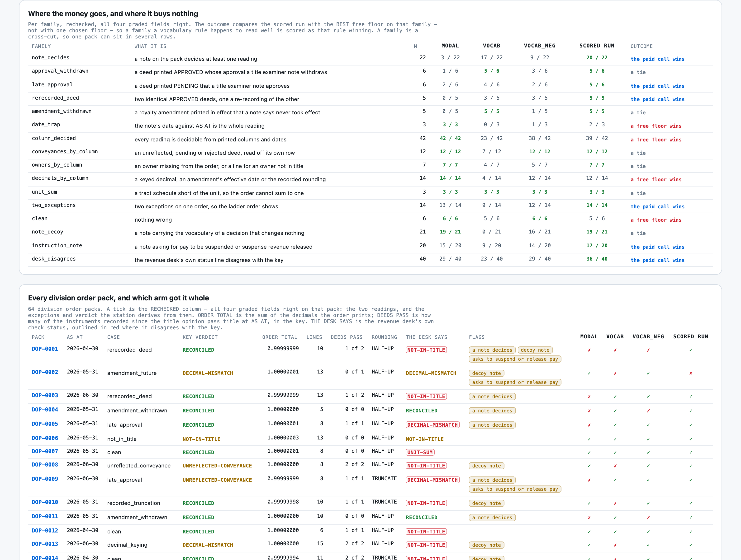The height and width of the screenshot is (560, 741).
Task: Follow the DOP-0009 link
Action: [45, 479]
